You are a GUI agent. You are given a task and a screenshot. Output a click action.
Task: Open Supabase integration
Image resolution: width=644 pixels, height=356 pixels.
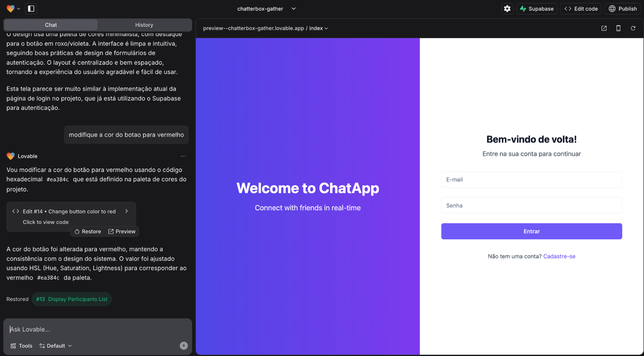pos(537,9)
